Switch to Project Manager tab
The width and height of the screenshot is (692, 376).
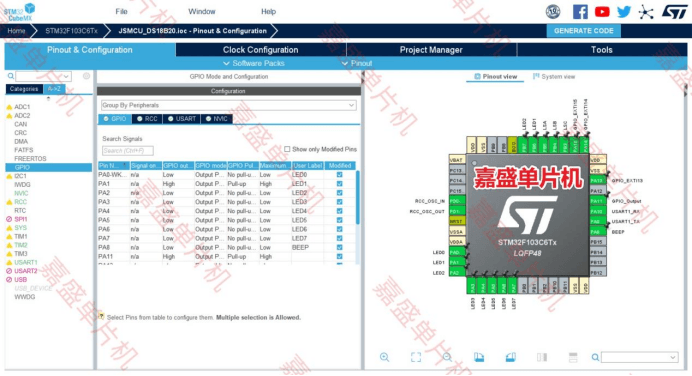point(431,50)
